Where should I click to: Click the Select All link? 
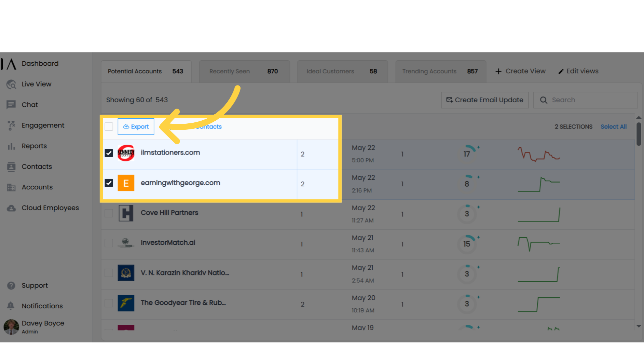(x=613, y=127)
